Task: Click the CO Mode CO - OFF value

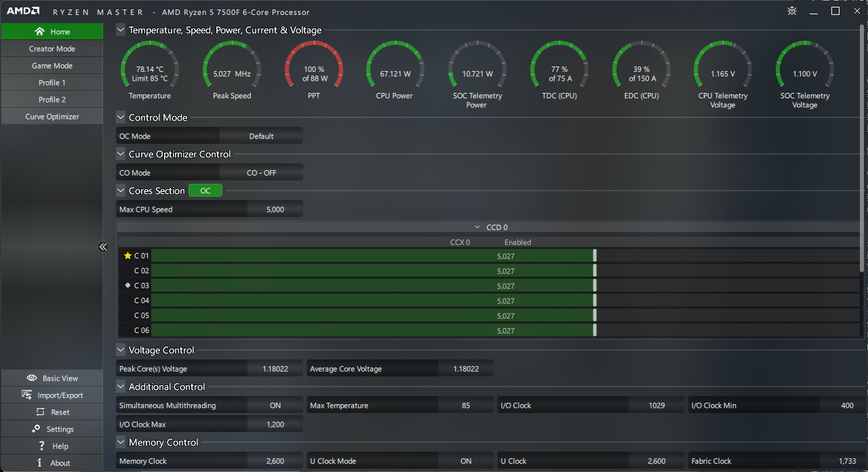Action: tap(261, 173)
